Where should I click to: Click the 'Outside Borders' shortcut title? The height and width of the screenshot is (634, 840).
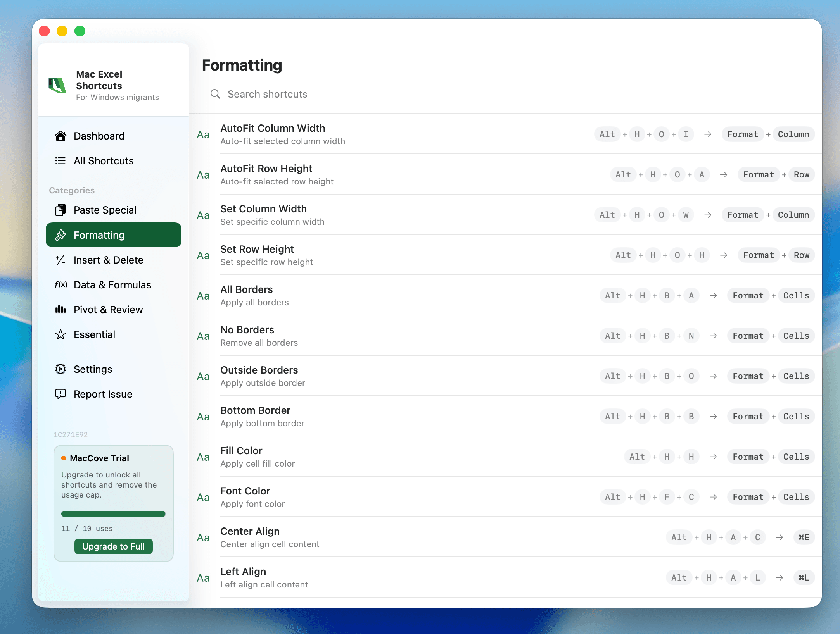click(x=259, y=370)
